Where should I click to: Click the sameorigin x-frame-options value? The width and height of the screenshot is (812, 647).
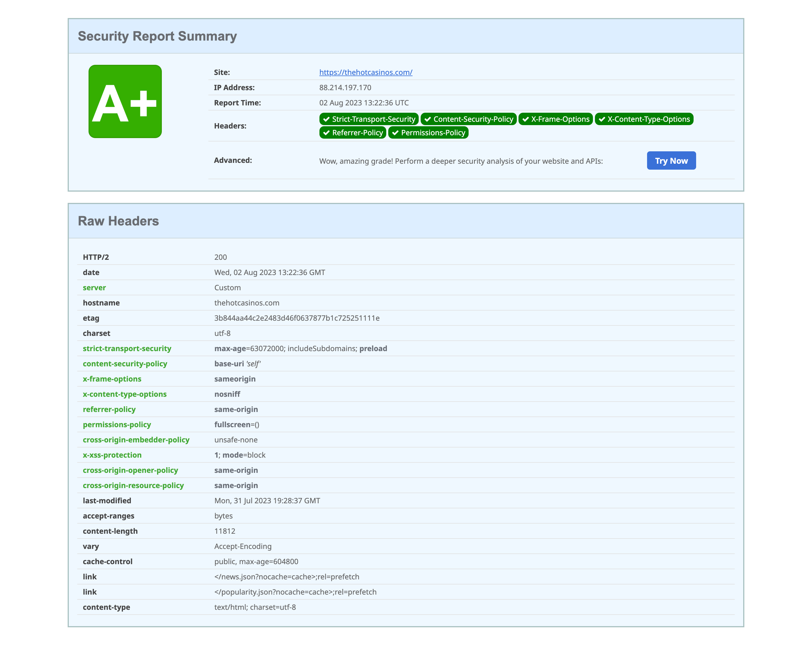click(x=235, y=379)
